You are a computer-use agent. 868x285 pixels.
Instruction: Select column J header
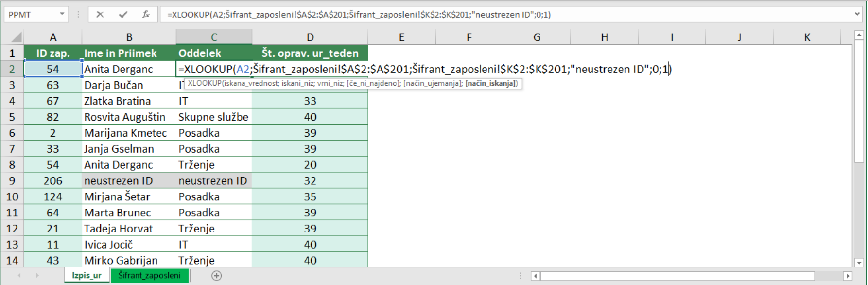[x=739, y=37]
